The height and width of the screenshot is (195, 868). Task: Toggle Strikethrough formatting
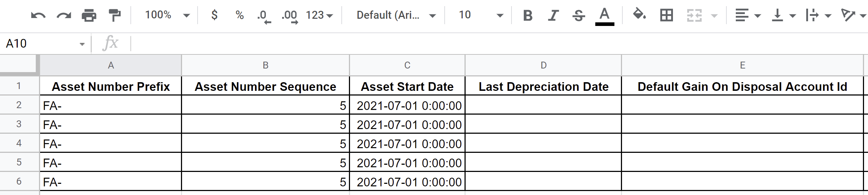pos(579,15)
